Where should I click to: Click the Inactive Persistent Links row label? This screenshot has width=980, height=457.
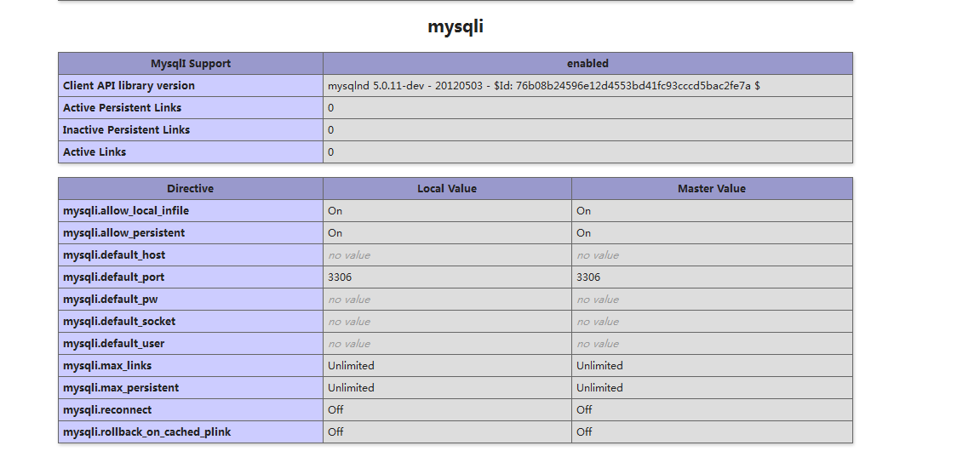[x=126, y=130]
